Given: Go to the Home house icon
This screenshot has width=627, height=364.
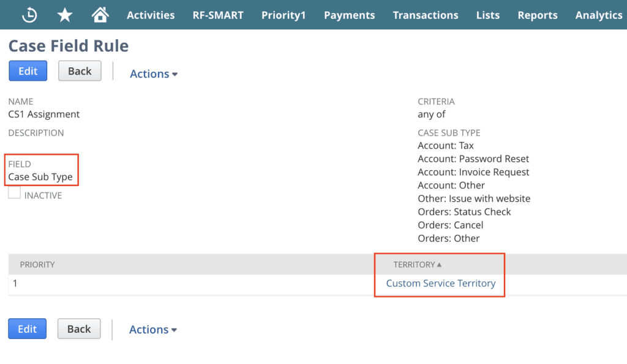Looking at the screenshot, I should (x=100, y=15).
